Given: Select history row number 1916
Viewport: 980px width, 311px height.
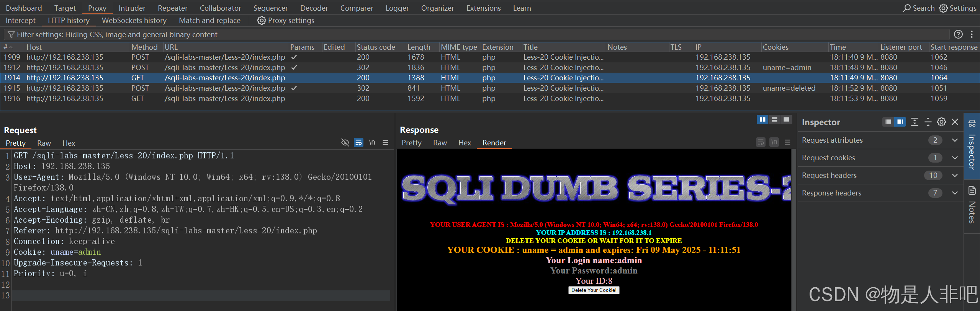Looking at the screenshot, I should (490, 98).
